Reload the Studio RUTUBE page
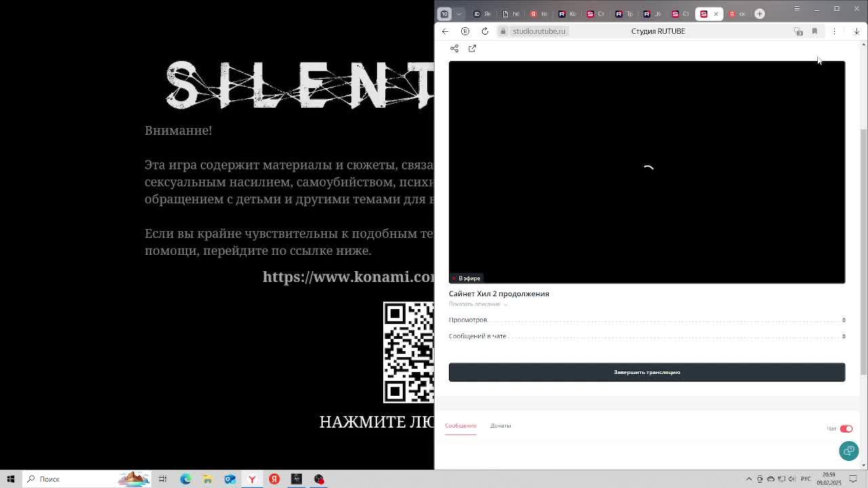This screenshot has width=868, height=488. point(485,31)
